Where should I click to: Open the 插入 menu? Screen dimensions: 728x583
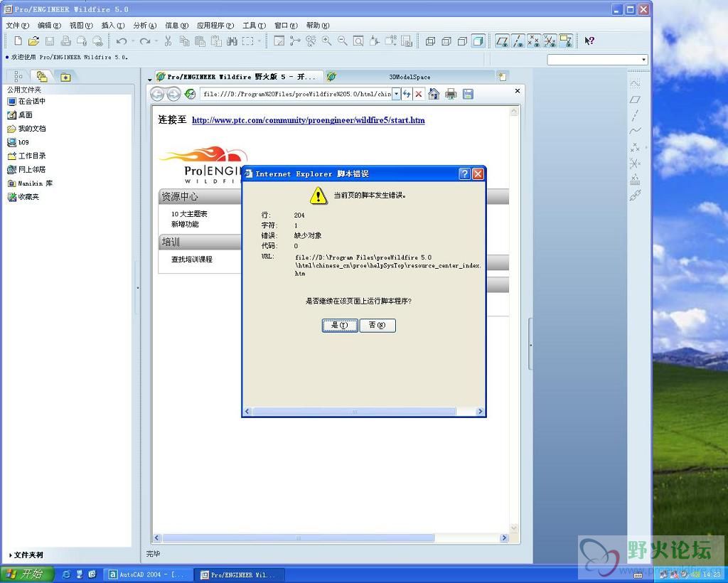(x=113, y=26)
